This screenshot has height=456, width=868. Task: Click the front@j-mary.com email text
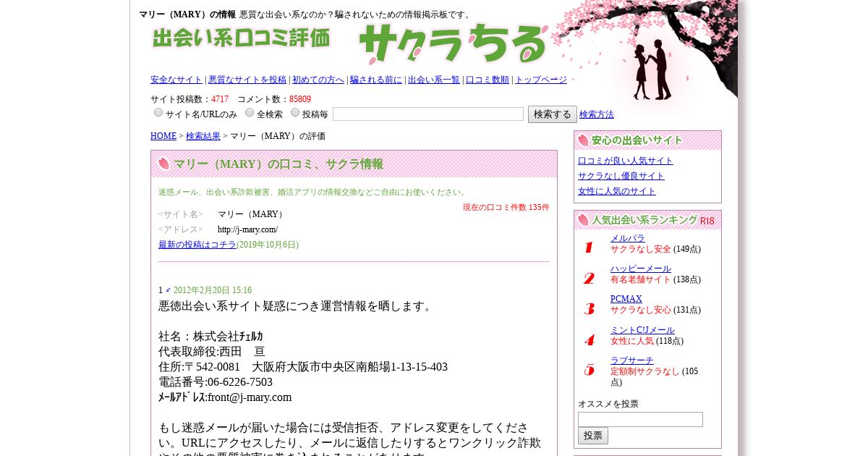(x=250, y=397)
